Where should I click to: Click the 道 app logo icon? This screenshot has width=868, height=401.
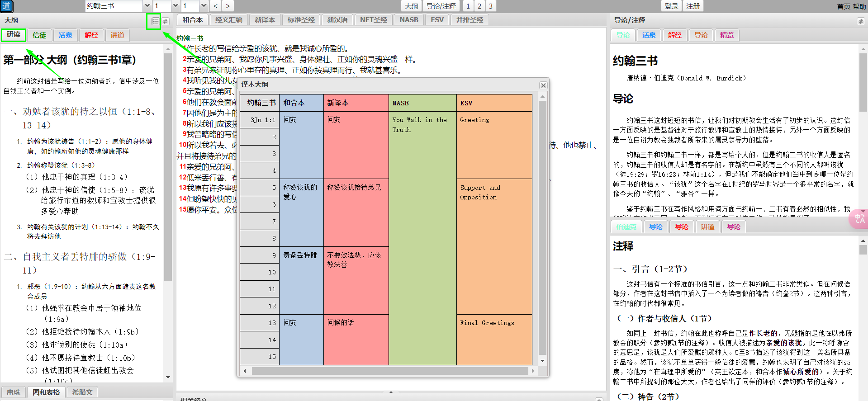6,6
